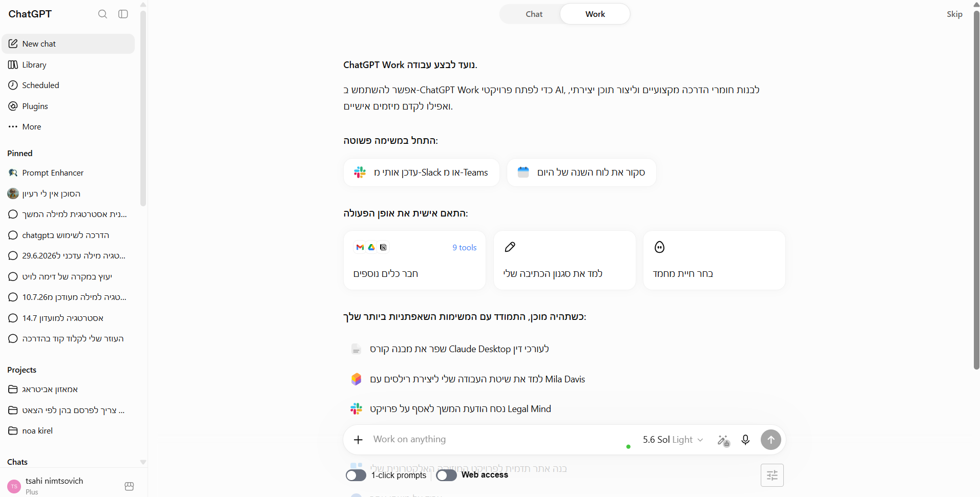Skip the Work onboarding
Viewport: 980px width, 497px height.
[954, 14]
